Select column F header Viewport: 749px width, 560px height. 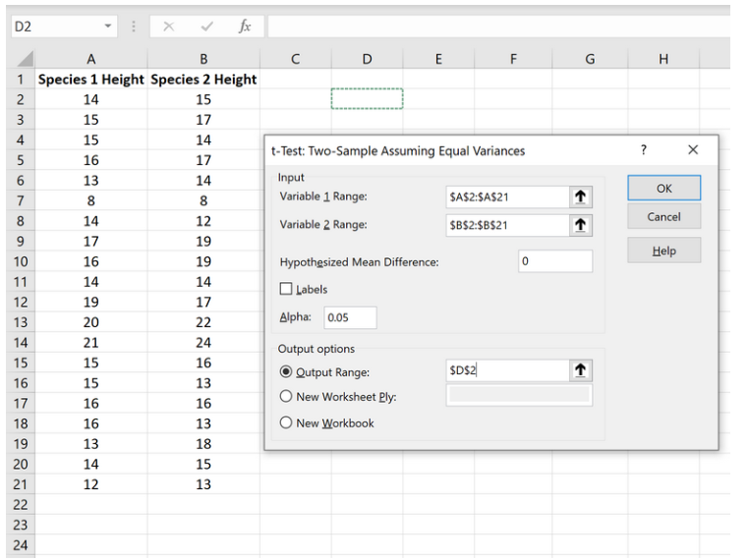(x=513, y=59)
